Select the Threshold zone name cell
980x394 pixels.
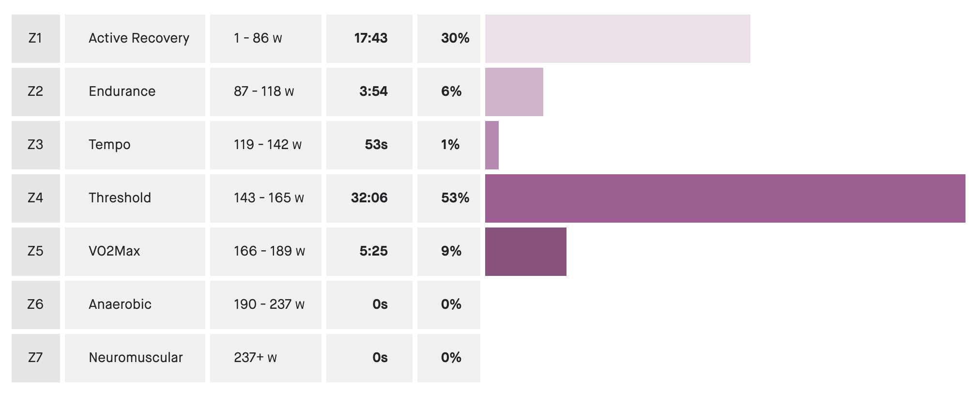pos(120,198)
